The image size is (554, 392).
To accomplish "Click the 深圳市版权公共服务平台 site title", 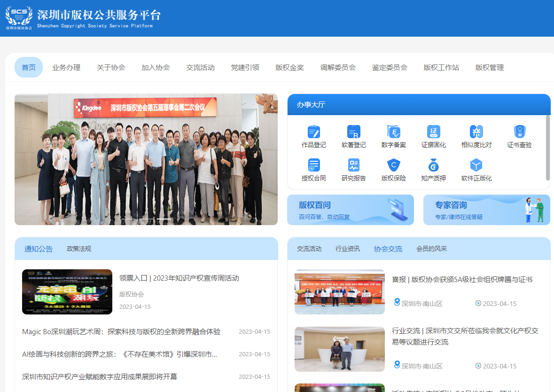I will pyautogui.click(x=99, y=15).
